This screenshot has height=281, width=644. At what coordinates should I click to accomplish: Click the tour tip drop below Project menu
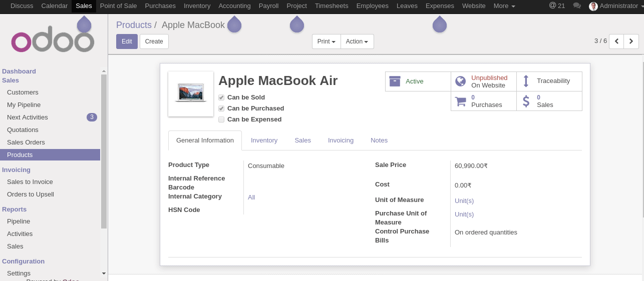tap(297, 24)
